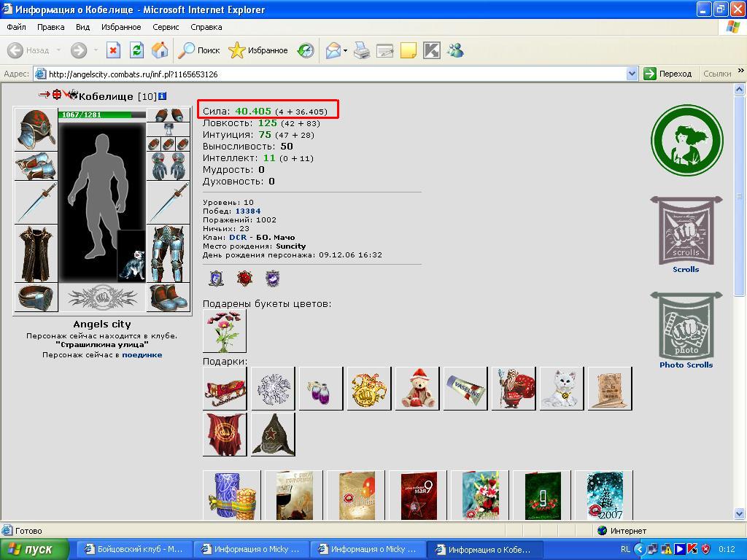This screenshot has height=560, width=747.
Task: Click the K-arrow toolbar icon
Action: (x=432, y=50)
